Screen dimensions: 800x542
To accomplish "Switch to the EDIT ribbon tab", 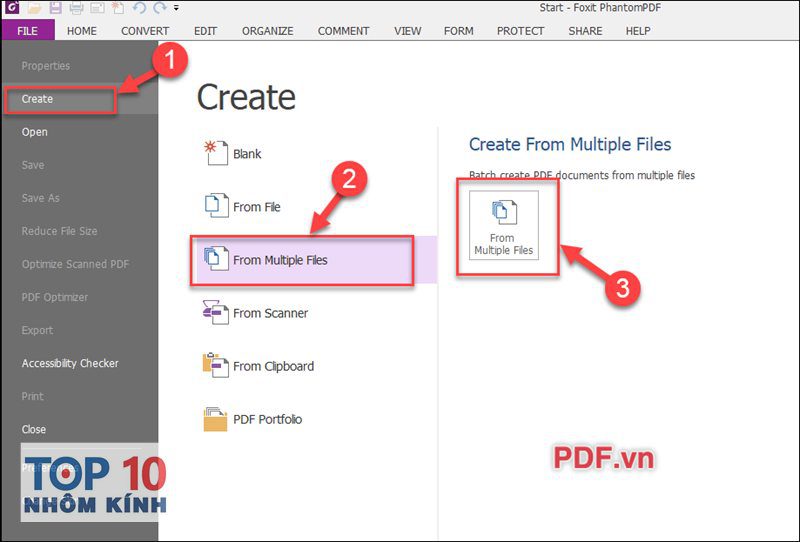I will 205,31.
